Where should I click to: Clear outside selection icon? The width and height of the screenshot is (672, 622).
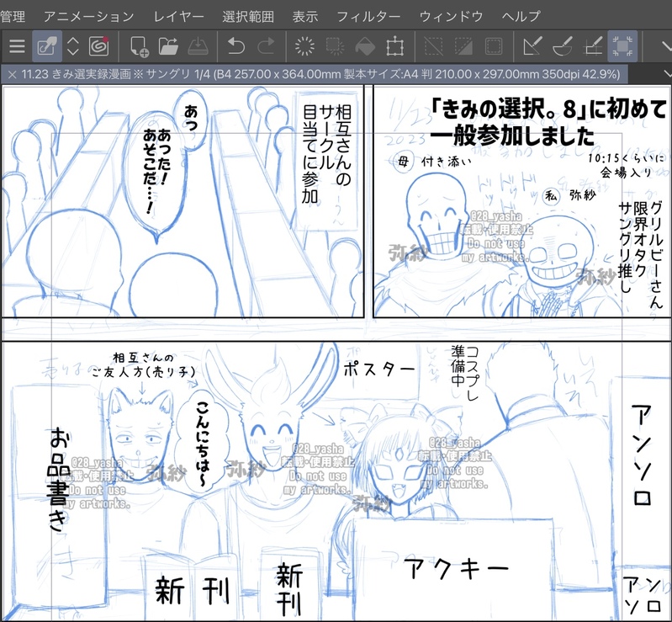335,46
